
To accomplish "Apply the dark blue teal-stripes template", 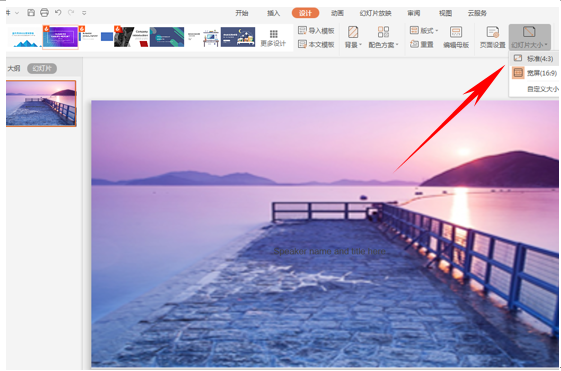I will point(167,37).
